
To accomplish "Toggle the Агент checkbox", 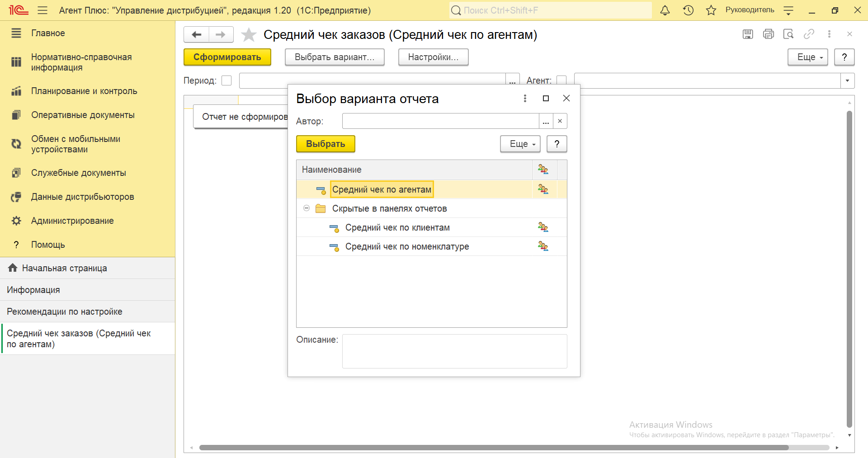I will (561, 80).
